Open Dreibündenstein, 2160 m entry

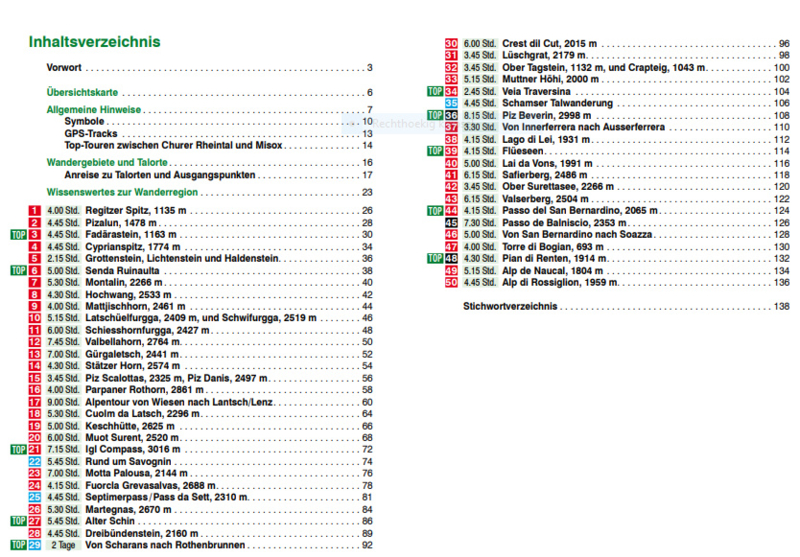click(142, 534)
